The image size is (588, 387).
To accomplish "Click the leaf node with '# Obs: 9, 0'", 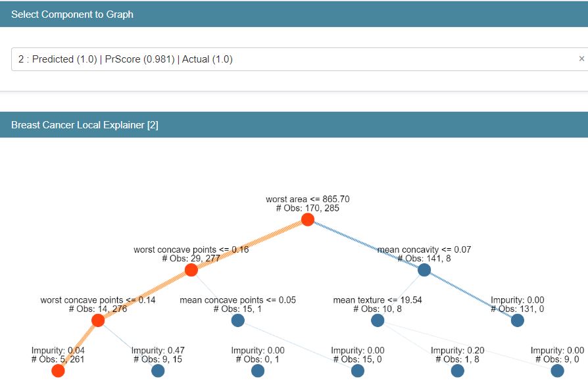I will [x=556, y=371].
